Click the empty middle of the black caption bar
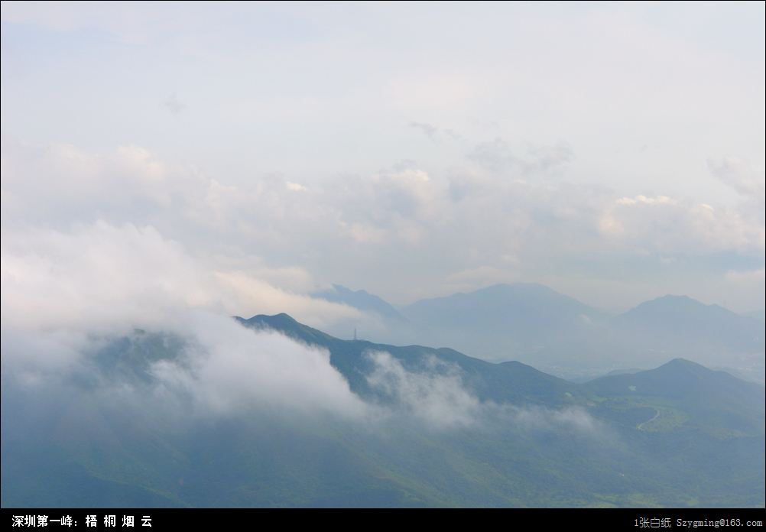The height and width of the screenshot is (532, 766). 382,521
